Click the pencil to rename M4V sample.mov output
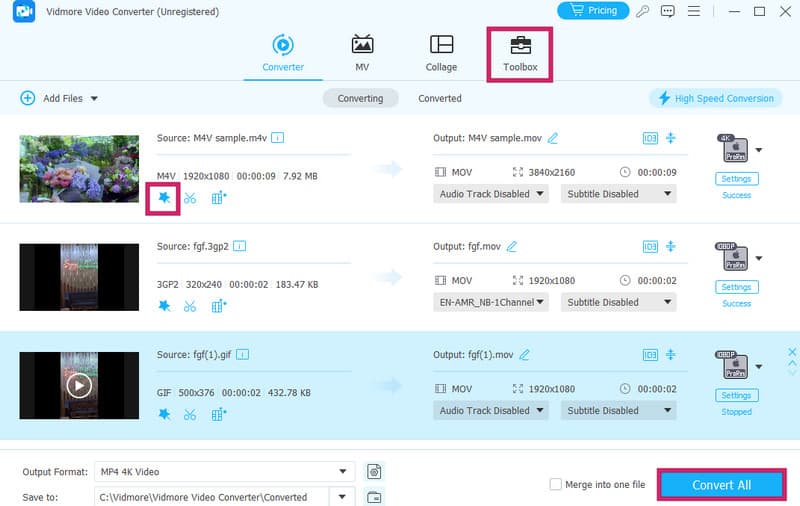The image size is (800, 506). pyautogui.click(x=553, y=138)
